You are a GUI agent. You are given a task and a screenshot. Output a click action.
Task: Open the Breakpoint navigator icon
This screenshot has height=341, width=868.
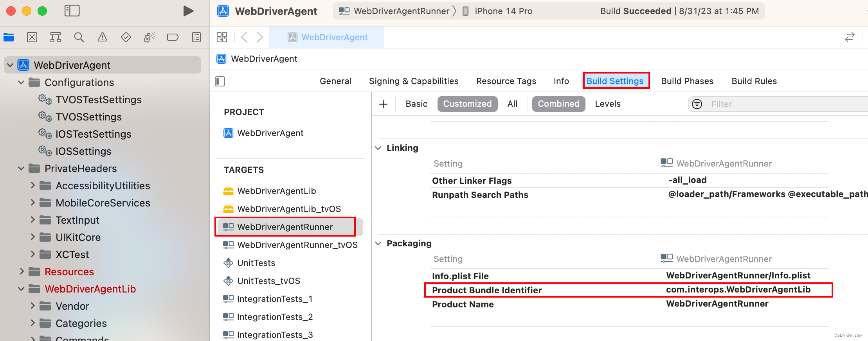click(173, 37)
